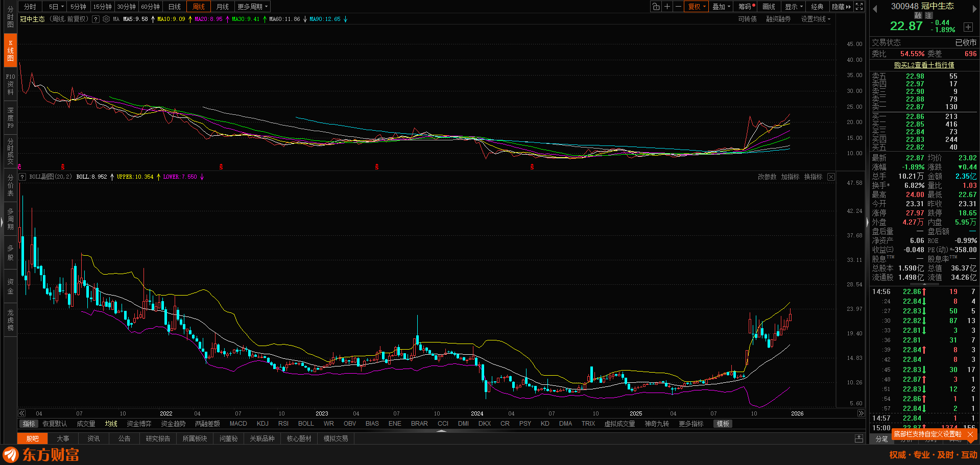Toggle the 隐藏 side panel button
980x465 pixels.
[841, 7]
